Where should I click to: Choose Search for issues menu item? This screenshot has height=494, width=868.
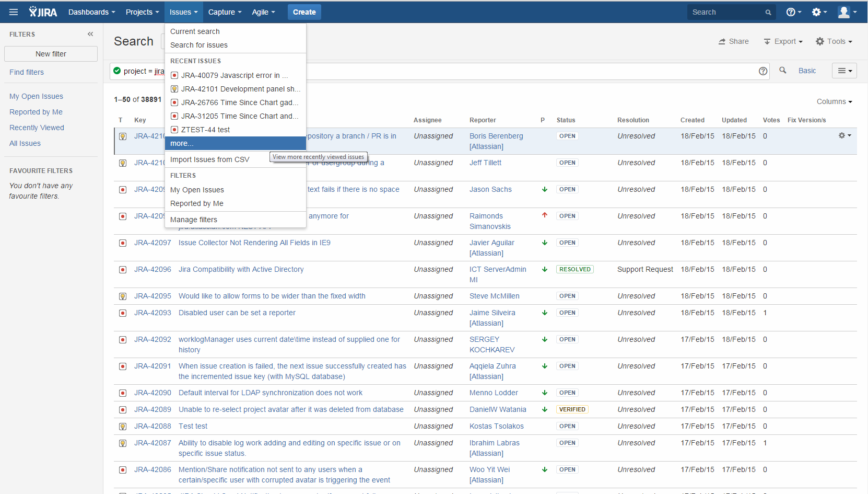236,45
